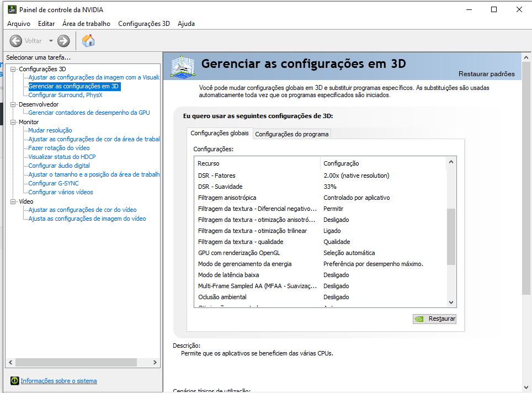Click the Seleção automática value
Image resolution: width=532 pixels, height=393 pixels.
pyautogui.click(x=349, y=253)
